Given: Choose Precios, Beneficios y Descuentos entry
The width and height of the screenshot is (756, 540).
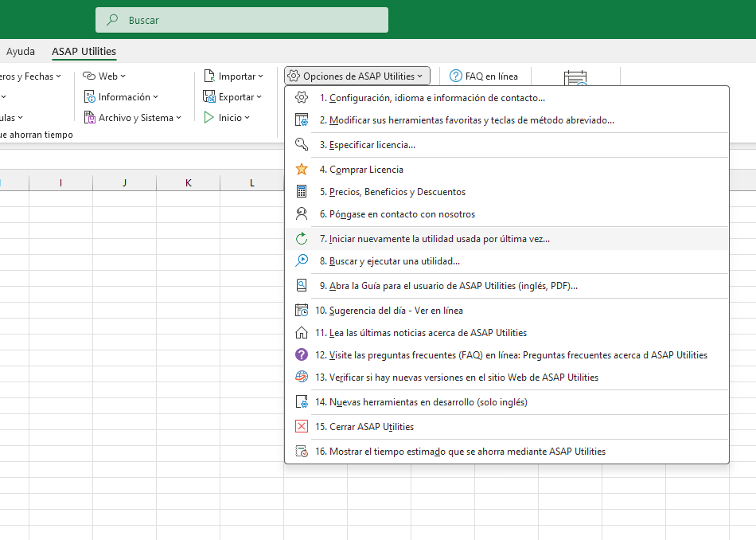Looking at the screenshot, I should pos(507,192).
